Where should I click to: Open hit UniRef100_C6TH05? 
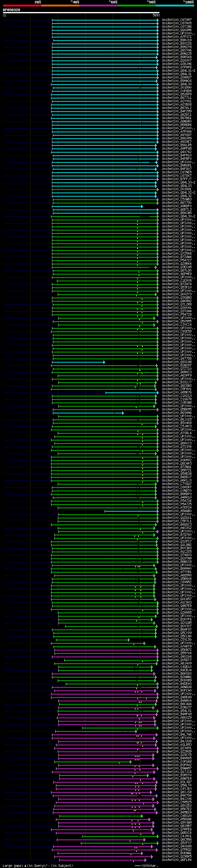click(177, 23)
